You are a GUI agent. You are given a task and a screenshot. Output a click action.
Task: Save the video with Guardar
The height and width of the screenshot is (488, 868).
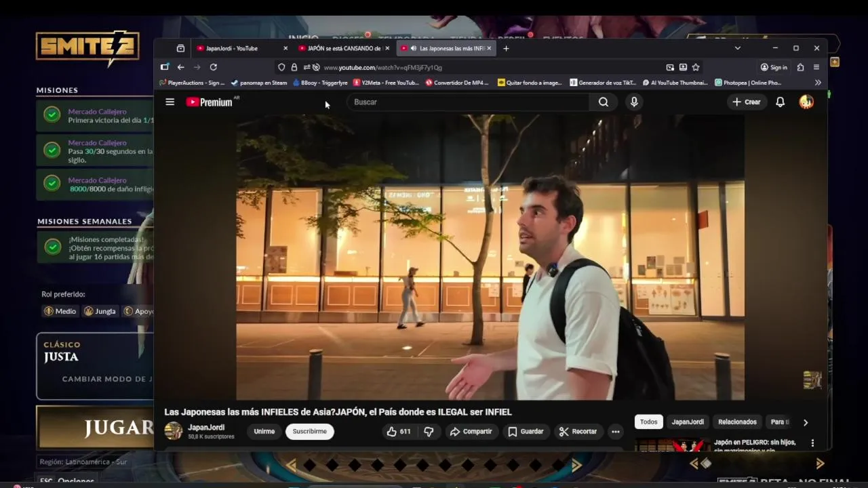coord(526,431)
